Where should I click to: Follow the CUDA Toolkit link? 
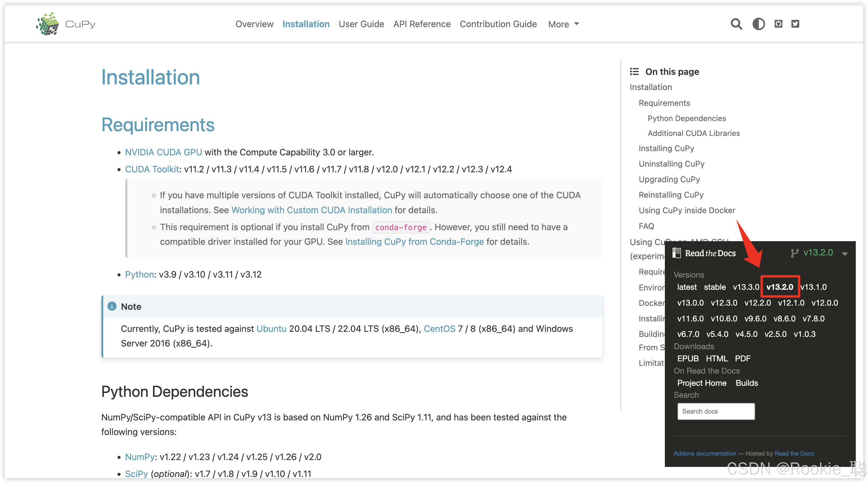152,169
